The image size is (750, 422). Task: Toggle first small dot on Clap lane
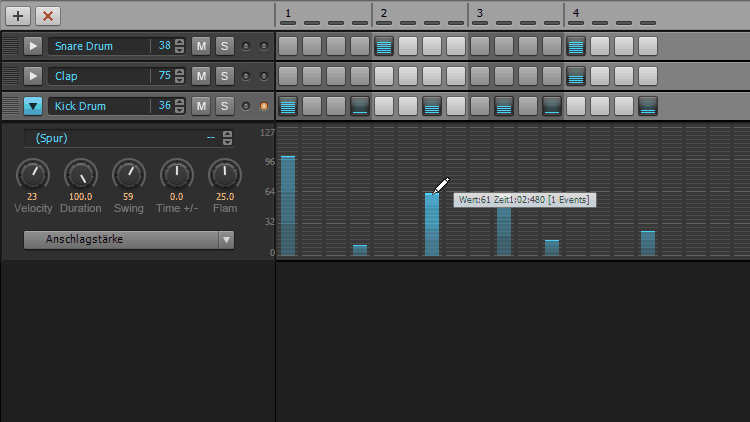246,76
